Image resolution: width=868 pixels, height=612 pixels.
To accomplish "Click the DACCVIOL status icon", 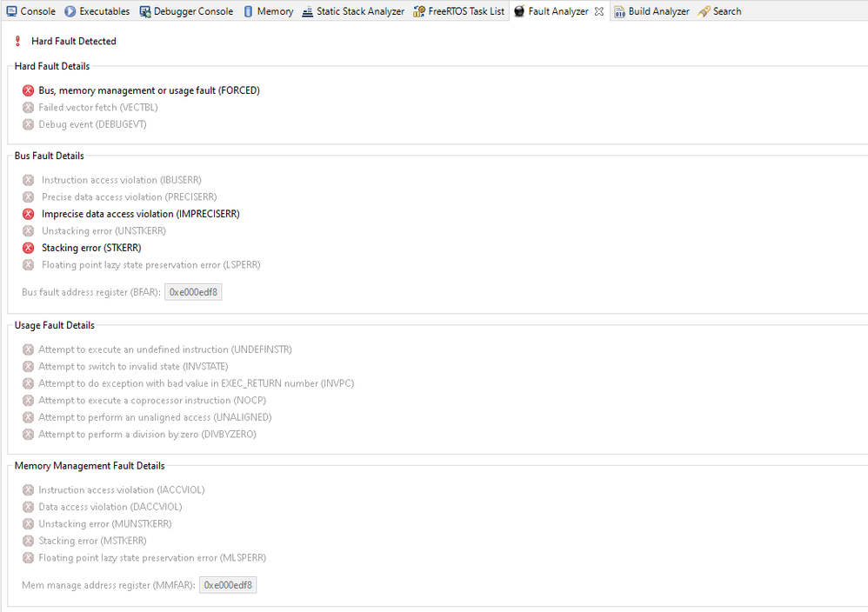I will coord(28,507).
